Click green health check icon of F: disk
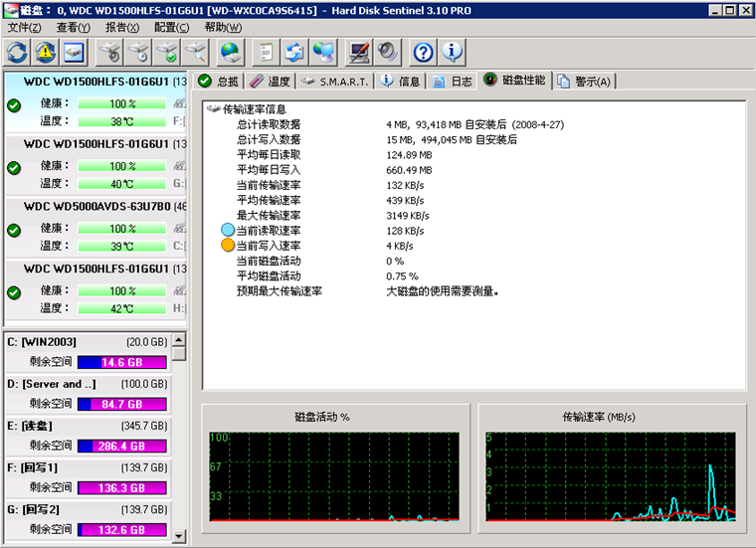756x548 pixels. (14, 105)
